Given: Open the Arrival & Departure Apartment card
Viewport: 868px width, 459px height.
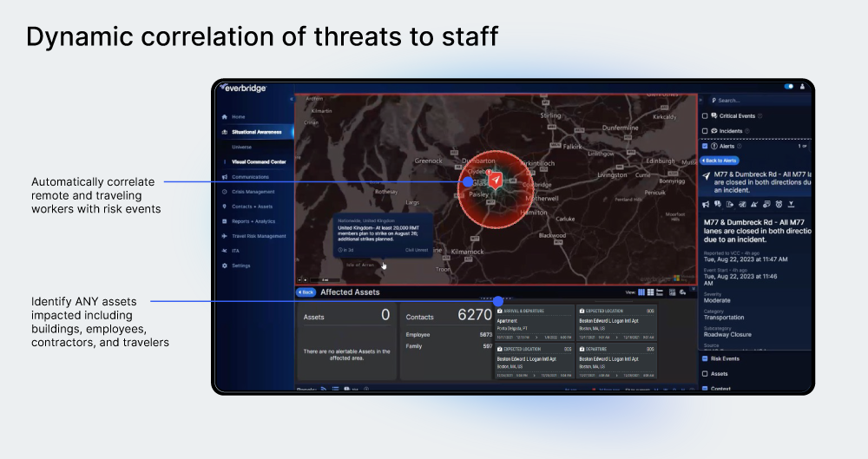Looking at the screenshot, I should coord(534,322).
